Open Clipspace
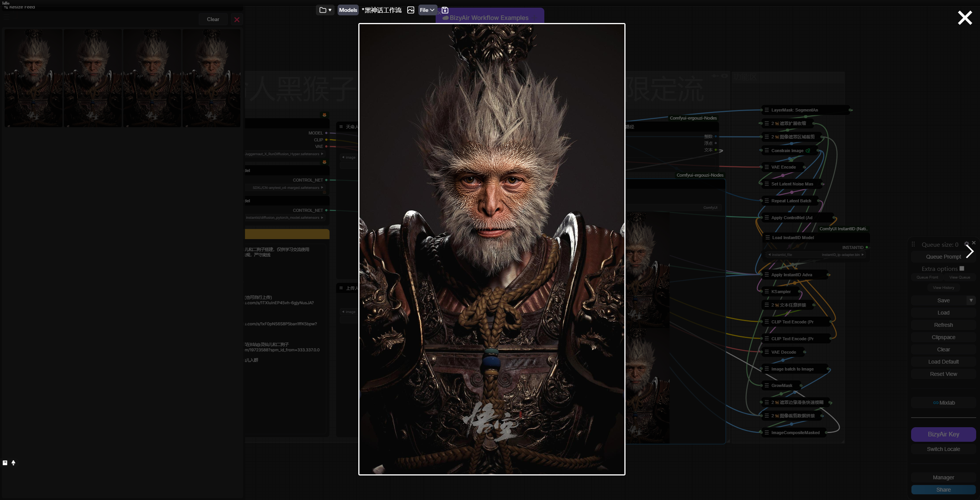 (943, 337)
